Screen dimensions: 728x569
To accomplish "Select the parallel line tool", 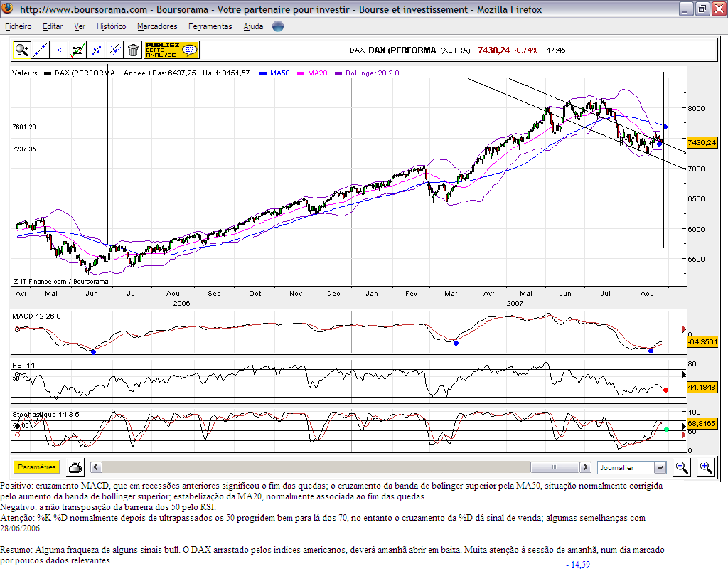I will (x=114, y=50).
